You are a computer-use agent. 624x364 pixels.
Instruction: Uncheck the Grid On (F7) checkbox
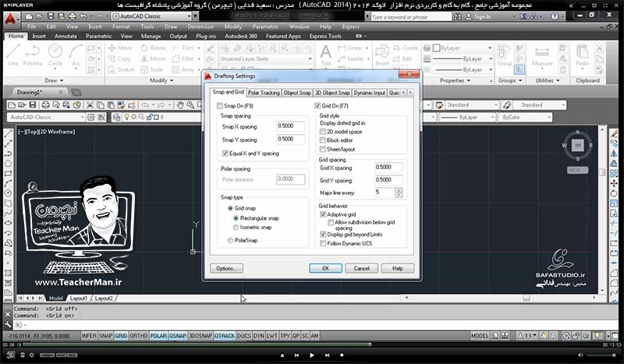pos(317,106)
